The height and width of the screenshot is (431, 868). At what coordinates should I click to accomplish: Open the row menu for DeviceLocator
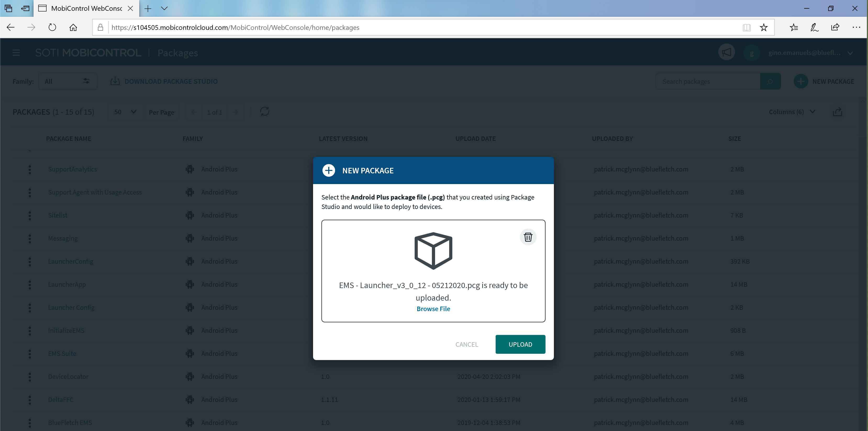click(x=30, y=377)
